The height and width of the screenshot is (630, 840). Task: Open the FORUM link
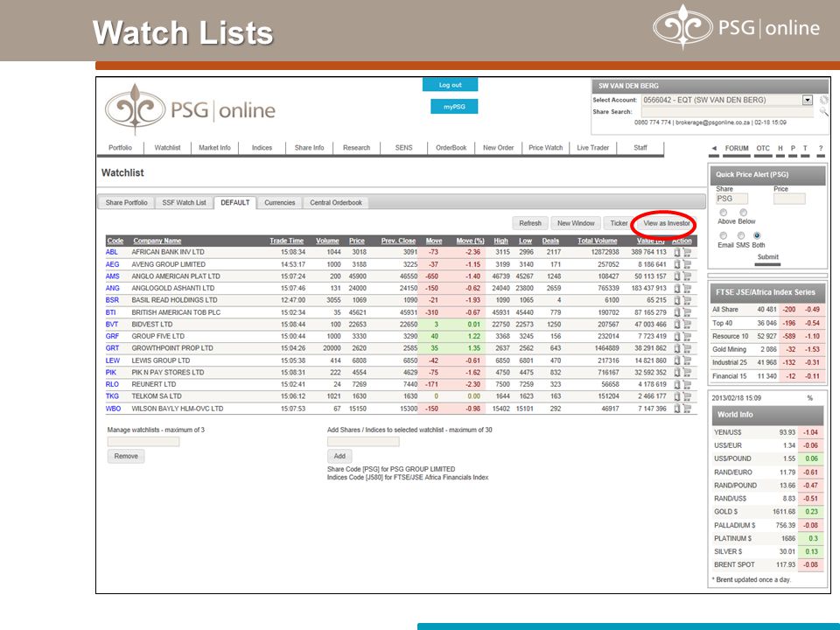(x=737, y=149)
